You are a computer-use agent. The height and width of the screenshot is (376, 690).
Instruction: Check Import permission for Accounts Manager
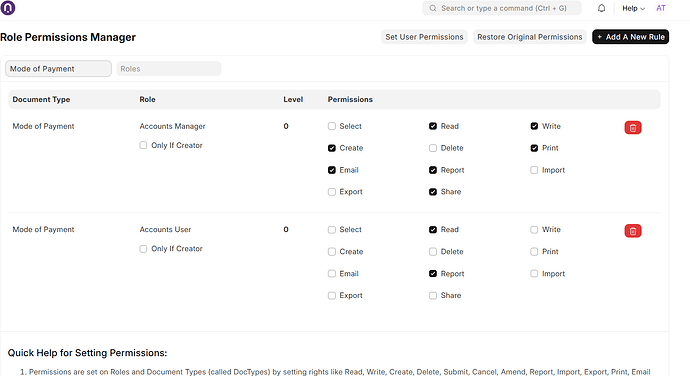534,170
